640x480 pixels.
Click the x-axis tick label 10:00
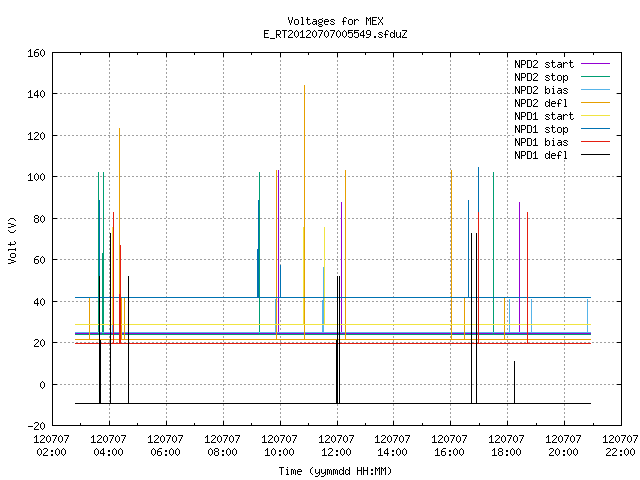[x=279, y=452]
